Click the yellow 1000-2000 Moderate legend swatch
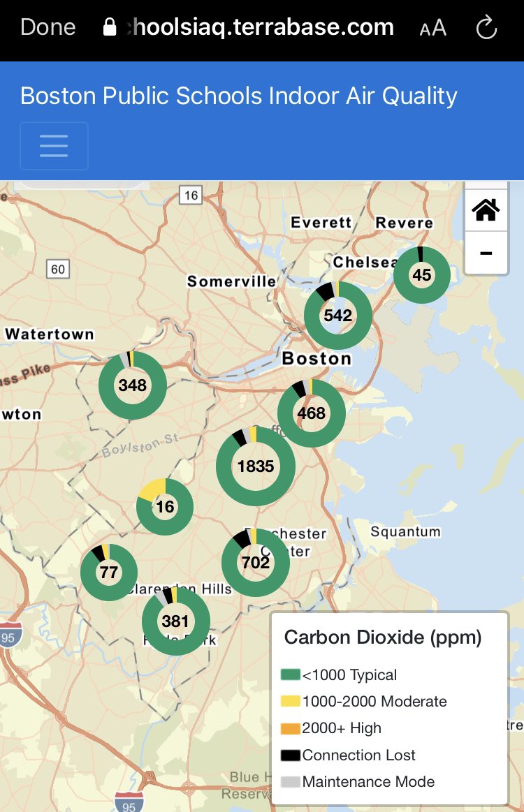Screen dimensions: 524x812 click(290, 701)
